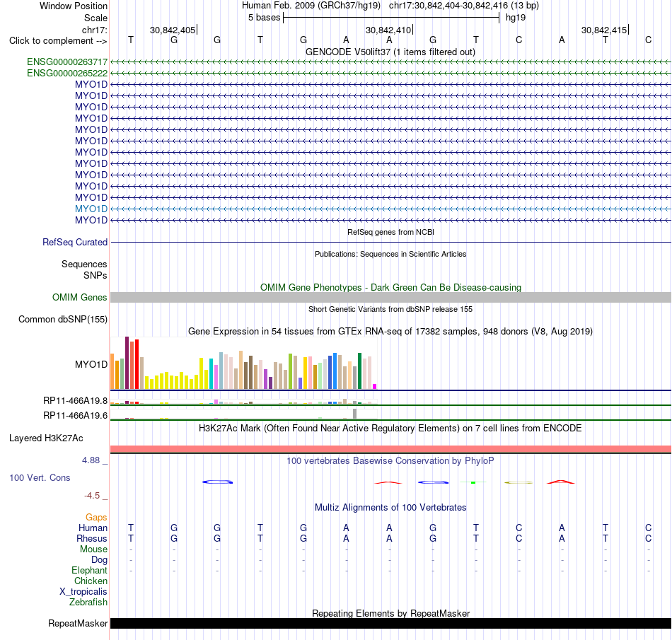Open 'Repeating Elements by RepeatMasker' track title
This screenshot has height=640, width=672.
click(x=390, y=613)
